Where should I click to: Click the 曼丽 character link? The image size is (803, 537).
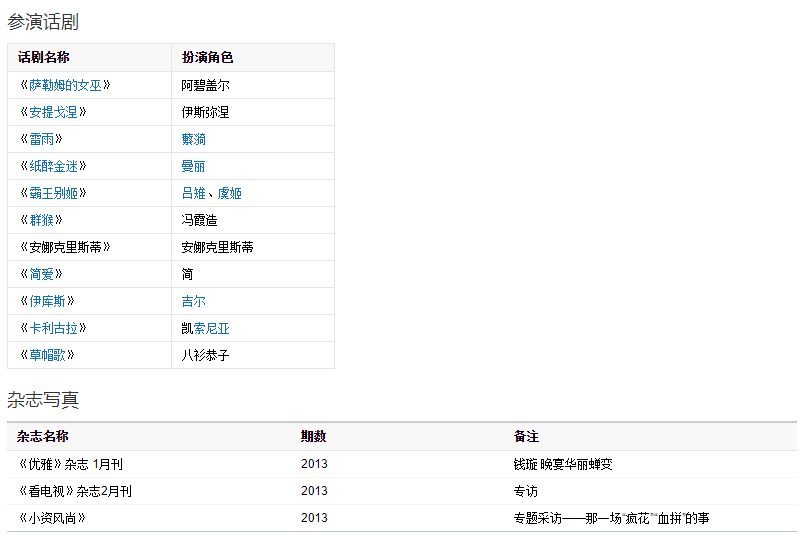(194, 166)
